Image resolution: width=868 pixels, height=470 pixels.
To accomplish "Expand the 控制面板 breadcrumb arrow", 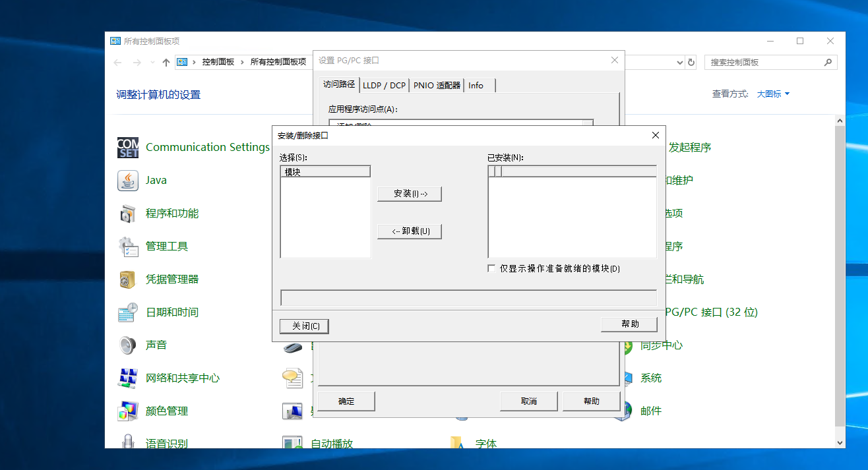I will pyautogui.click(x=242, y=62).
